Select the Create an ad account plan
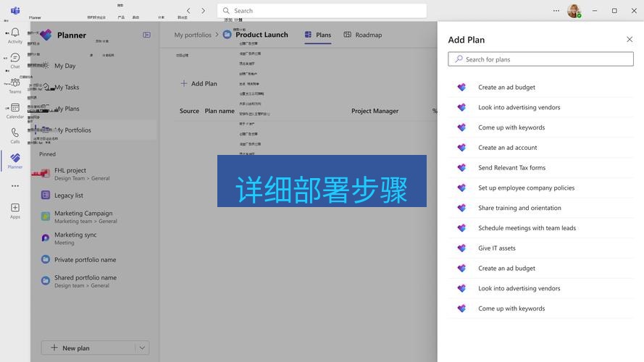Image resolution: width=644 pixels, height=362 pixels. click(x=507, y=148)
